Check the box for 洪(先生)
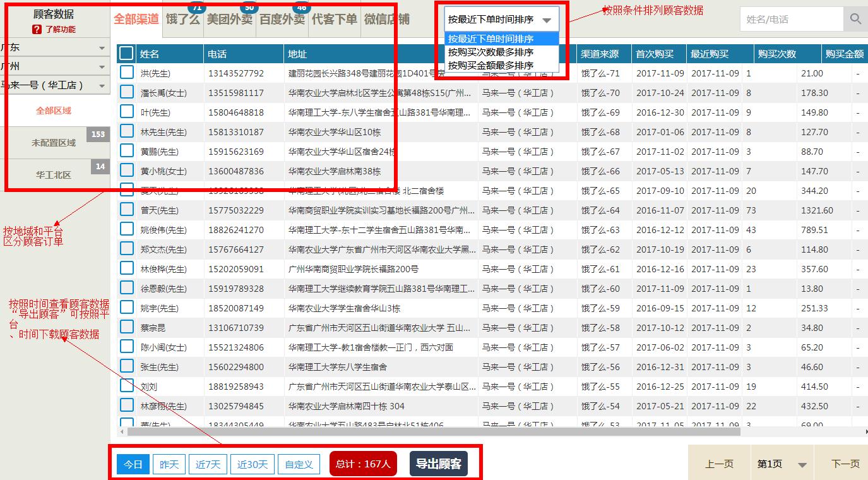The image size is (868, 480). pyautogui.click(x=126, y=73)
